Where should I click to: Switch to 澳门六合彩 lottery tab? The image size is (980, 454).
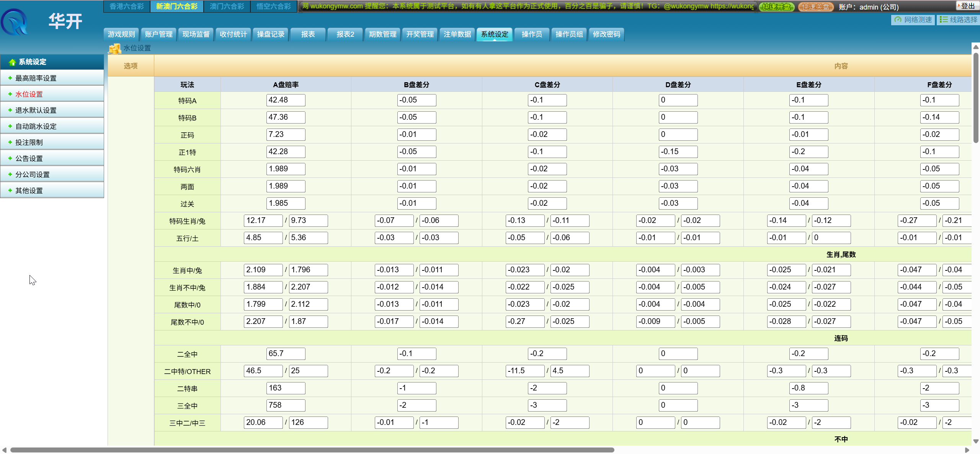click(x=227, y=7)
